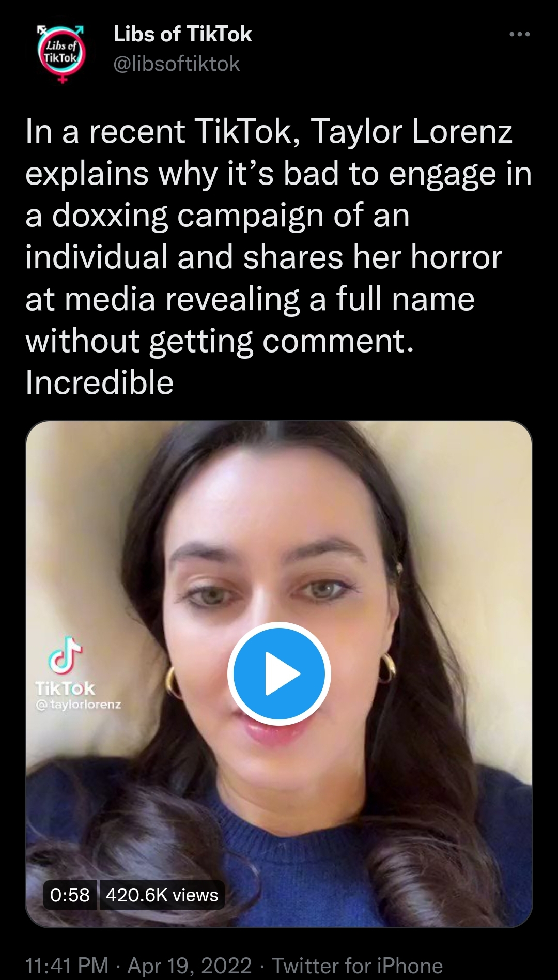Click the @taylorlorenz watermark handle on the video

point(78,704)
